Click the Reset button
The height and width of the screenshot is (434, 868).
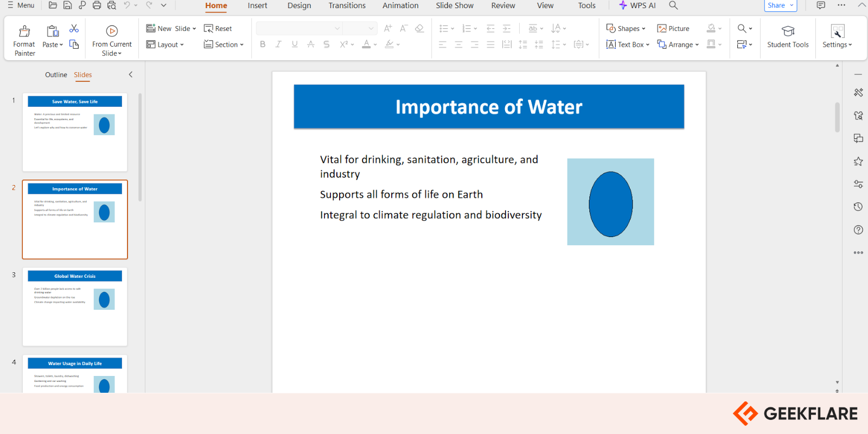(218, 28)
